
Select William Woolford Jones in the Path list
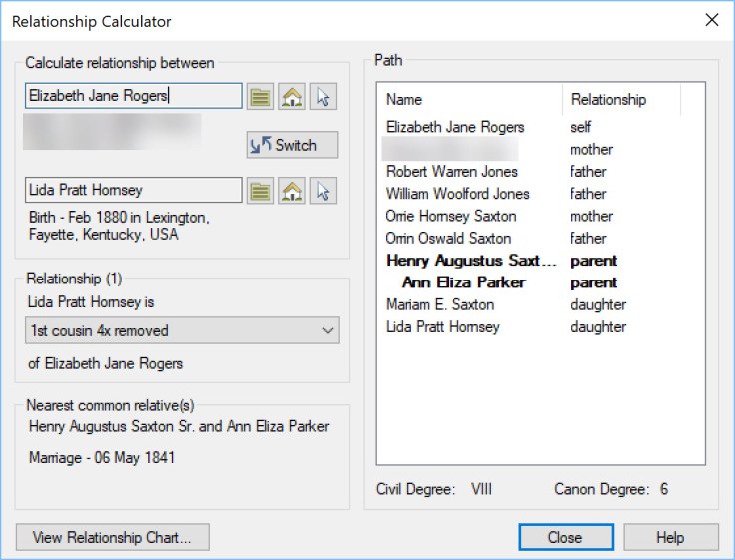(x=541, y=194)
